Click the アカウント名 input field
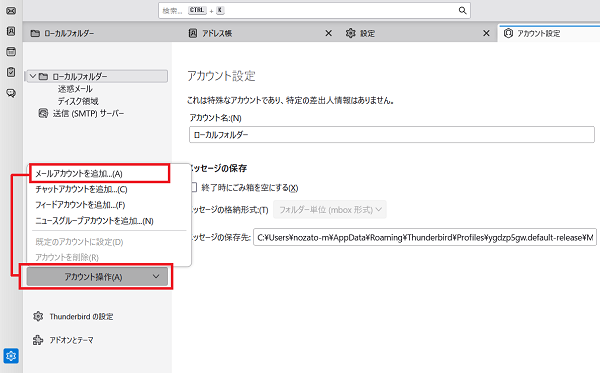The width and height of the screenshot is (600, 373). 391,135
